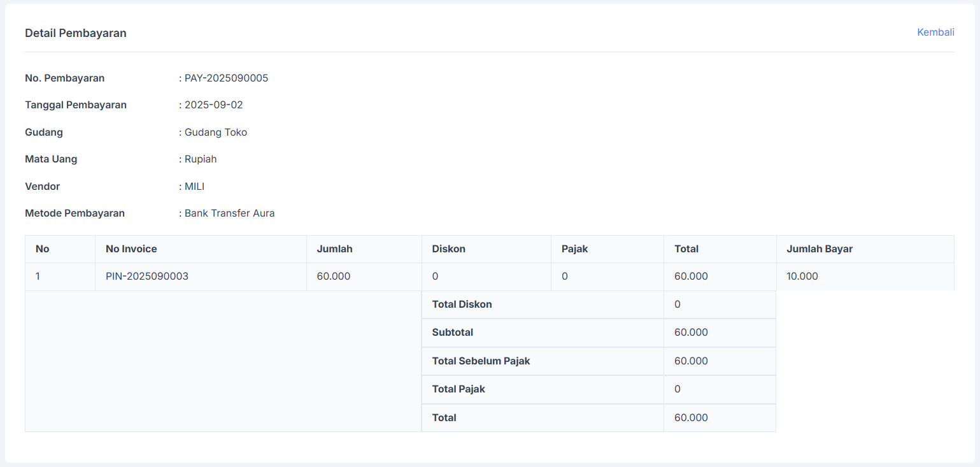The height and width of the screenshot is (467, 980).
Task: Click the Total Diskon summary row label
Action: 462,305
